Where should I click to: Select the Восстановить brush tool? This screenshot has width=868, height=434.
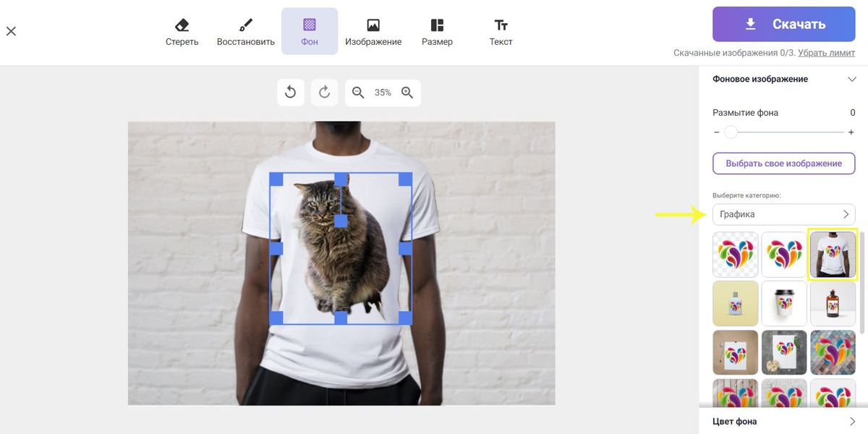pyautogui.click(x=246, y=32)
